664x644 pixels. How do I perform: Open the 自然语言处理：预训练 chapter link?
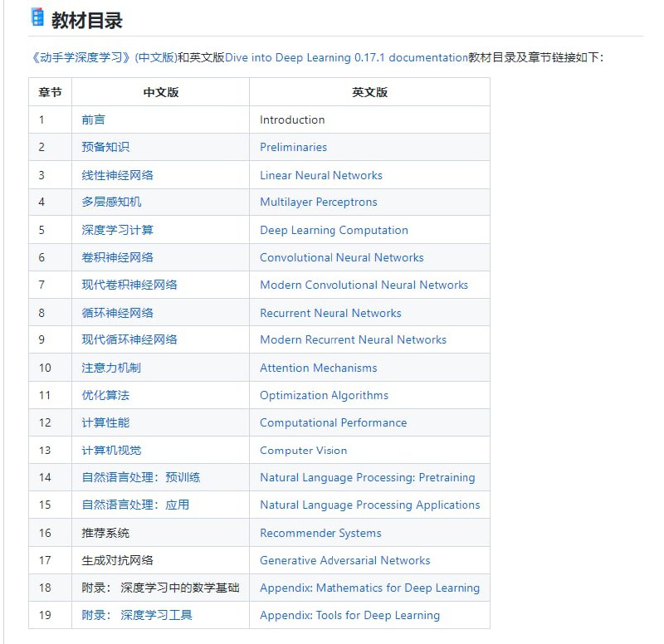pyautogui.click(x=141, y=477)
